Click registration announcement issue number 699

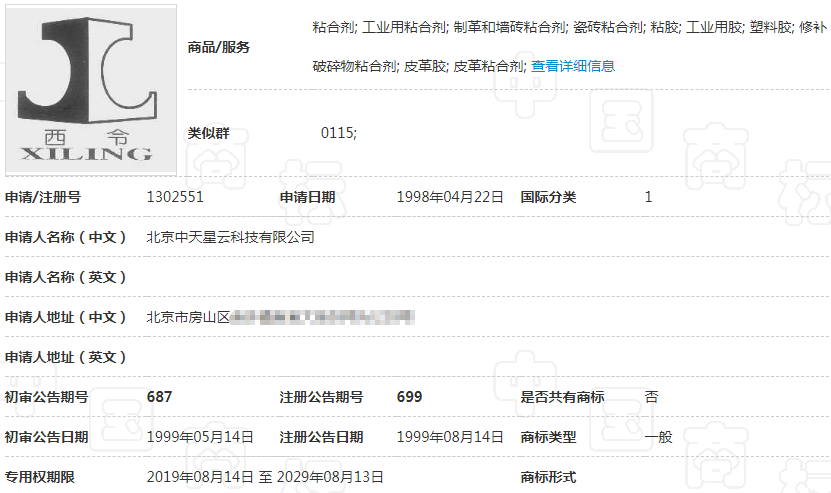[410, 397]
